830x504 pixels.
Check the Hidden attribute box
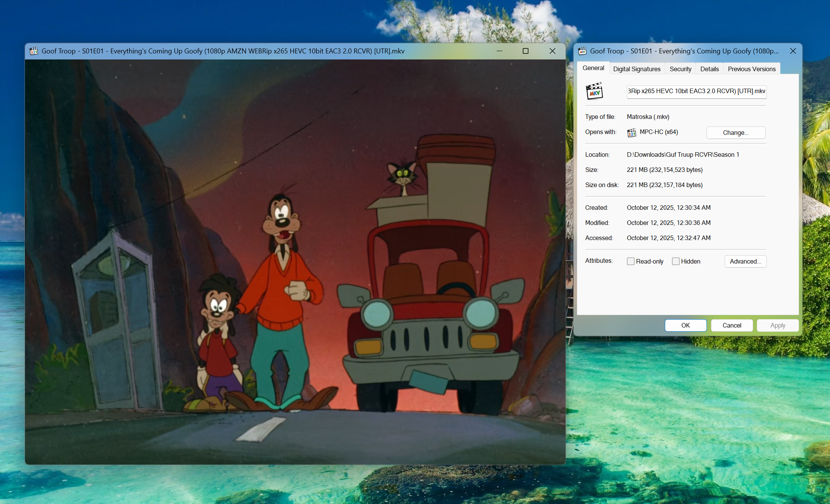tap(676, 261)
